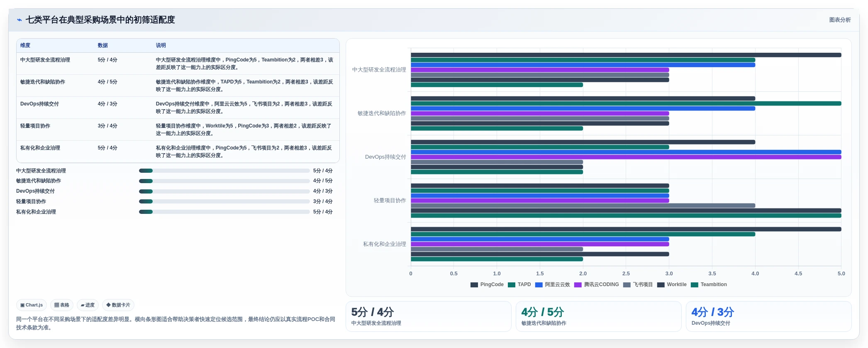The height and width of the screenshot is (348, 868).
Task: Open the 4分 / 3分 DevOps持续交付 card
Action: point(769,316)
